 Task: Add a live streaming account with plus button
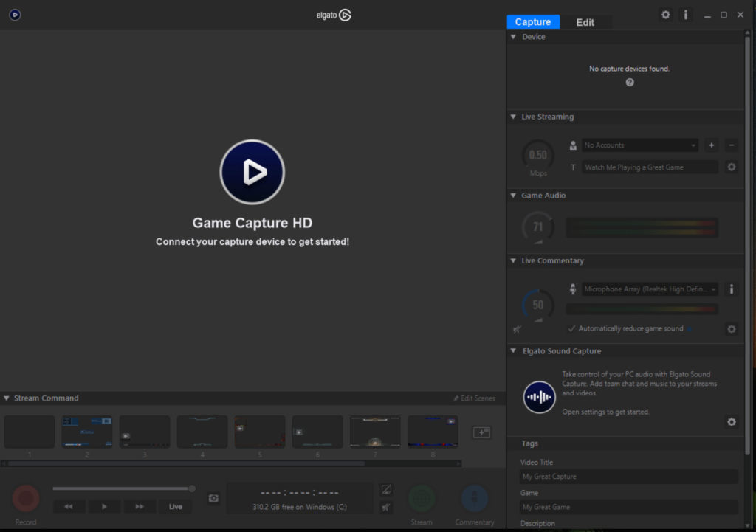[x=711, y=145]
